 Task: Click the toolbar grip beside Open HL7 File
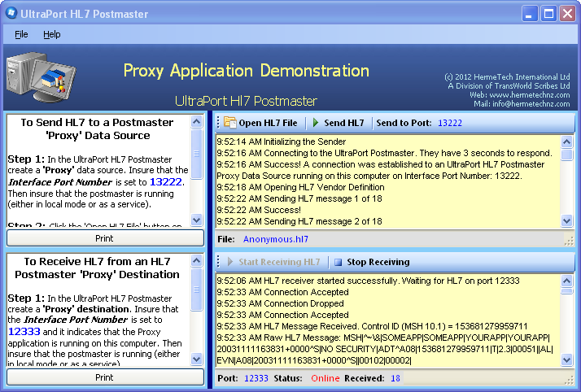(218, 123)
